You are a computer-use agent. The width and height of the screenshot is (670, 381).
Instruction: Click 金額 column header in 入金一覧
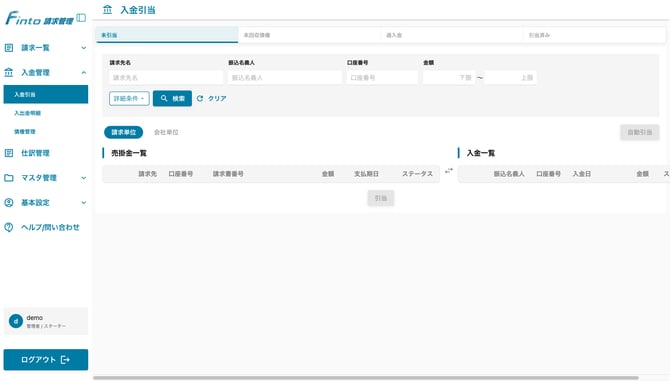642,174
